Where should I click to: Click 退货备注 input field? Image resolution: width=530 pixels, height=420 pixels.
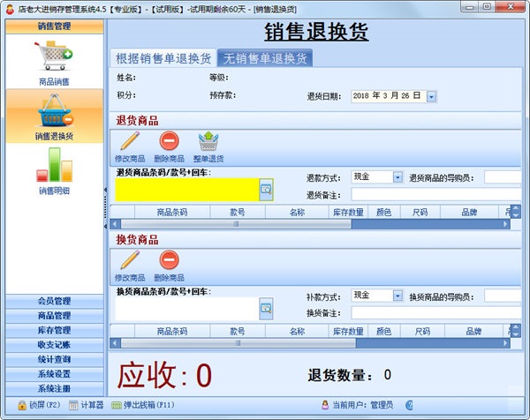436,194
